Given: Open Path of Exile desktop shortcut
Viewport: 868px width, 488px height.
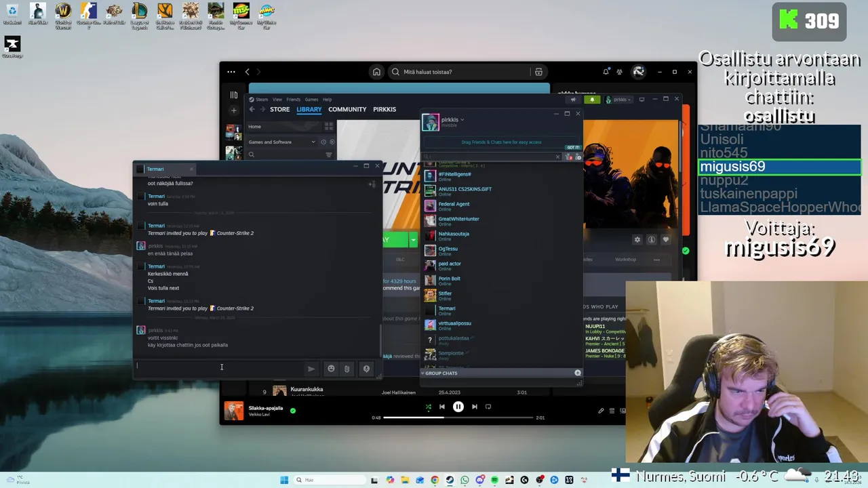Looking at the screenshot, I should click(x=114, y=14).
